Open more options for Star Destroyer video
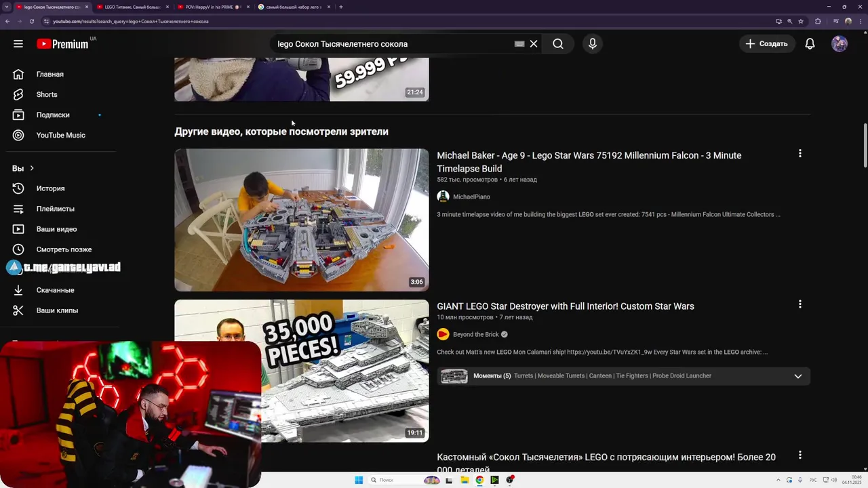The image size is (868, 488). (x=800, y=305)
